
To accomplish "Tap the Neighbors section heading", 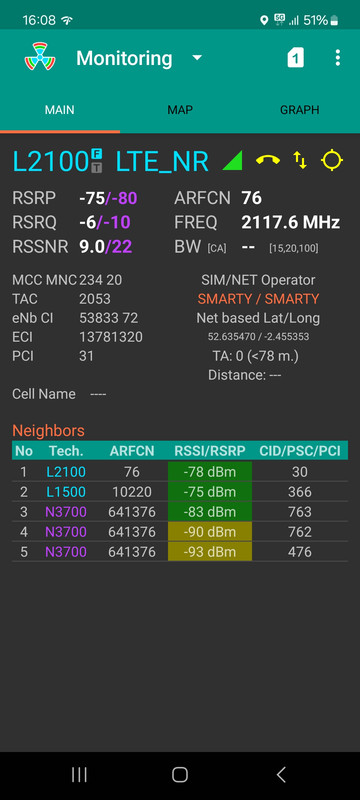I will point(48,431).
